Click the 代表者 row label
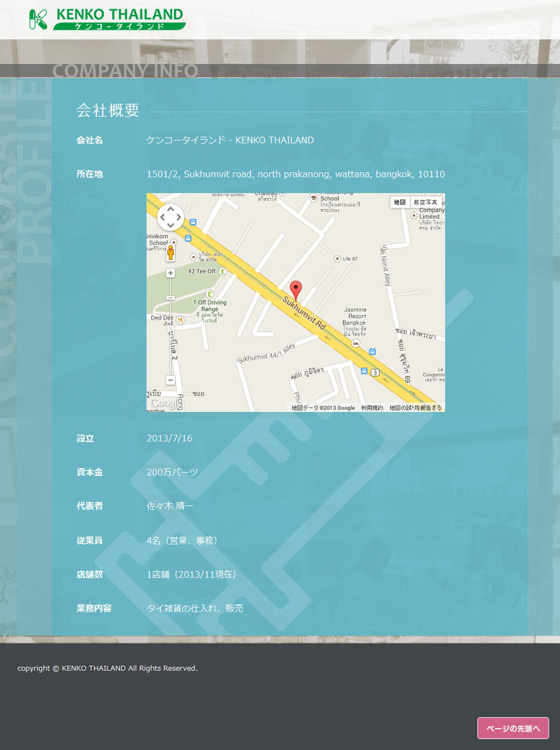Viewport: 560px width, 750px height. point(89,506)
